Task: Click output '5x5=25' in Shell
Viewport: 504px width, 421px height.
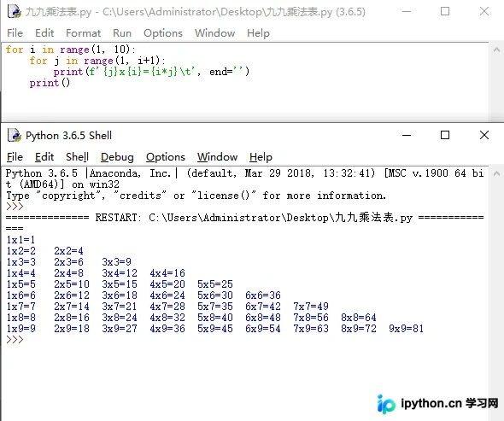Action: click(x=215, y=284)
